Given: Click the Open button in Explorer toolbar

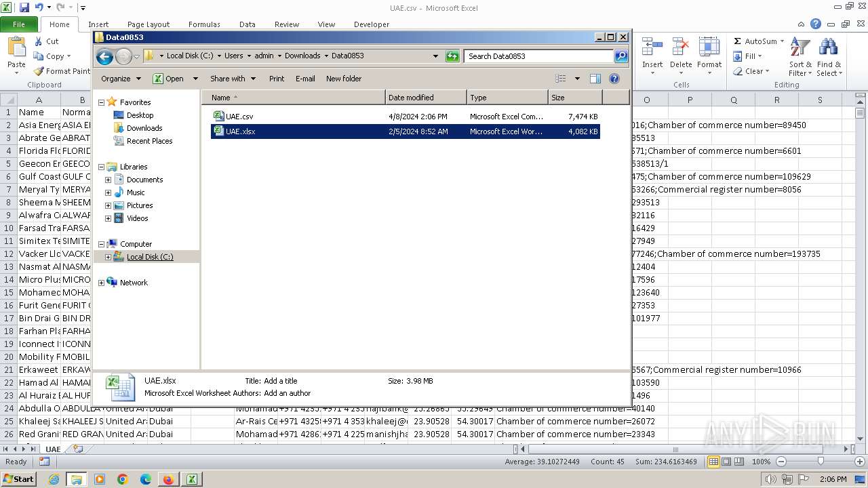Looking at the screenshot, I should point(168,79).
